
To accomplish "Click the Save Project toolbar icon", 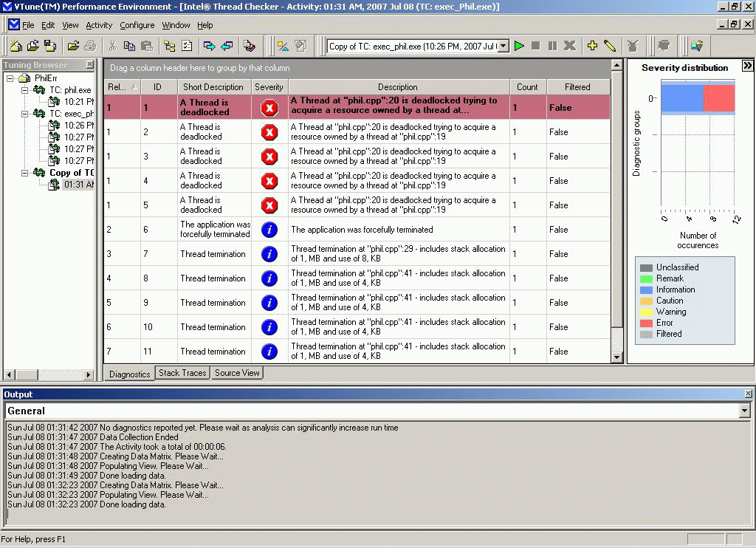I will [50, 46].
